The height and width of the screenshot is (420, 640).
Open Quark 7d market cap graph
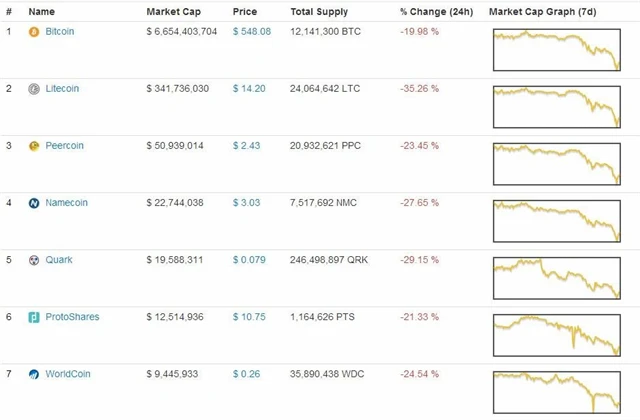(556, 278)
